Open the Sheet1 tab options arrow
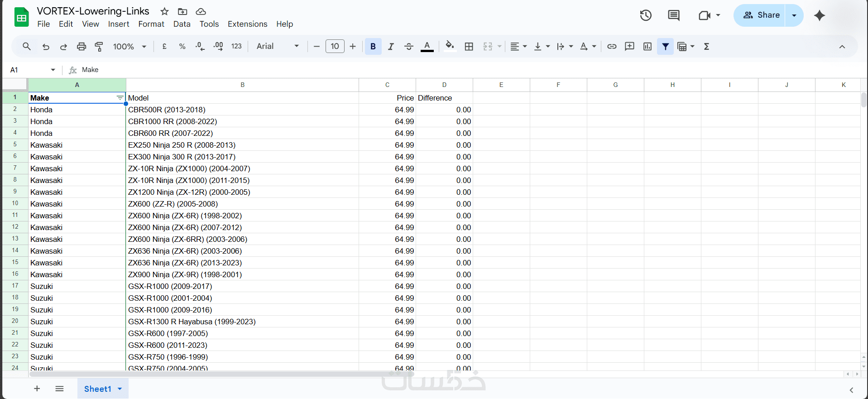 point(120,389)
